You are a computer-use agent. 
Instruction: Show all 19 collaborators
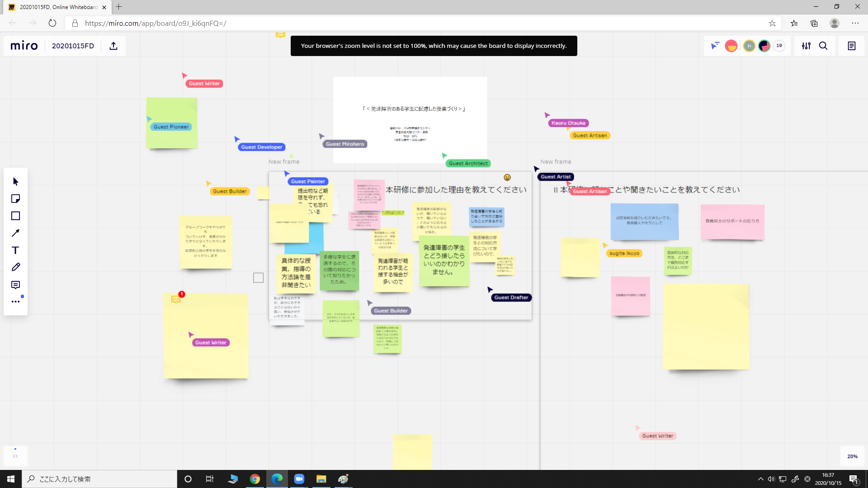[x=779, y=46]
